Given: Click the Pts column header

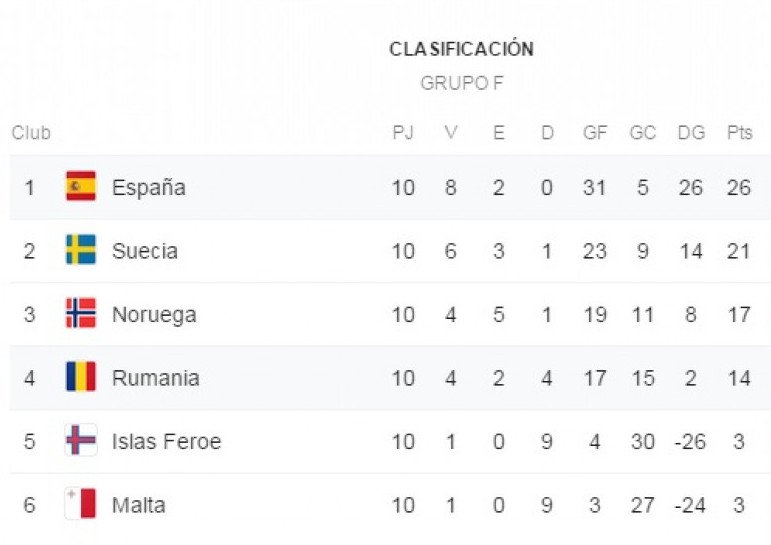Looking at the screenshot, I should [739, 132].
